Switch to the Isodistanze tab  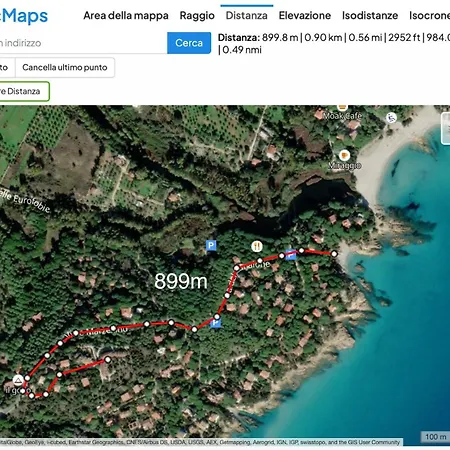coord(370,16)
